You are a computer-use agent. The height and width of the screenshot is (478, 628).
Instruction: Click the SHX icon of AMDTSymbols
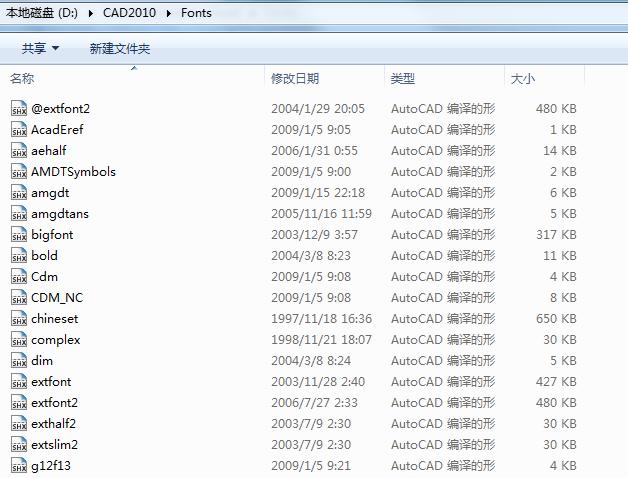[19, 171]
